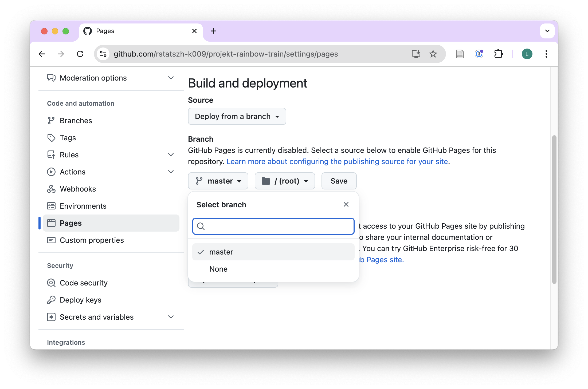Click the browser forward arrow
Screen dimensions: 588x389
tap(61, 54)
